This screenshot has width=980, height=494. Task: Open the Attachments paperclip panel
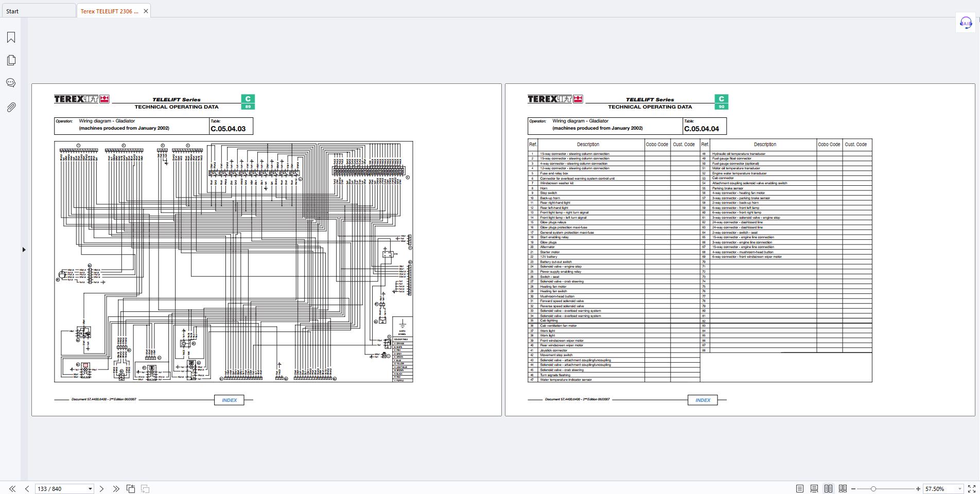pyautogui.click(x=11, y=107)
